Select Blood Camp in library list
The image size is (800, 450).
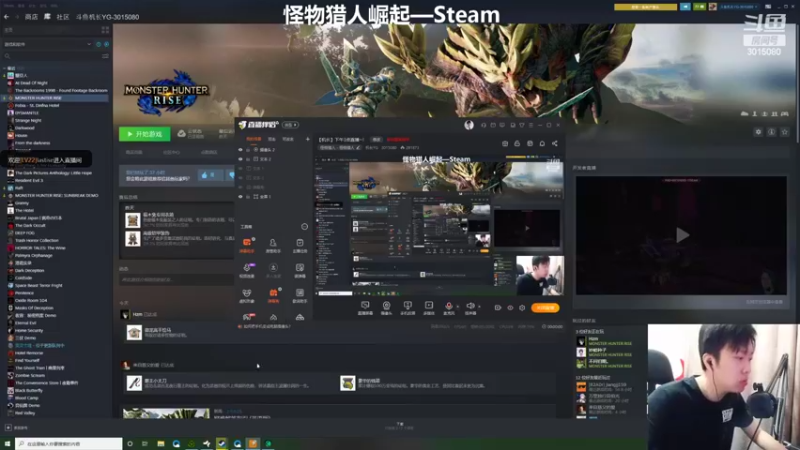[x=26, y=398]
